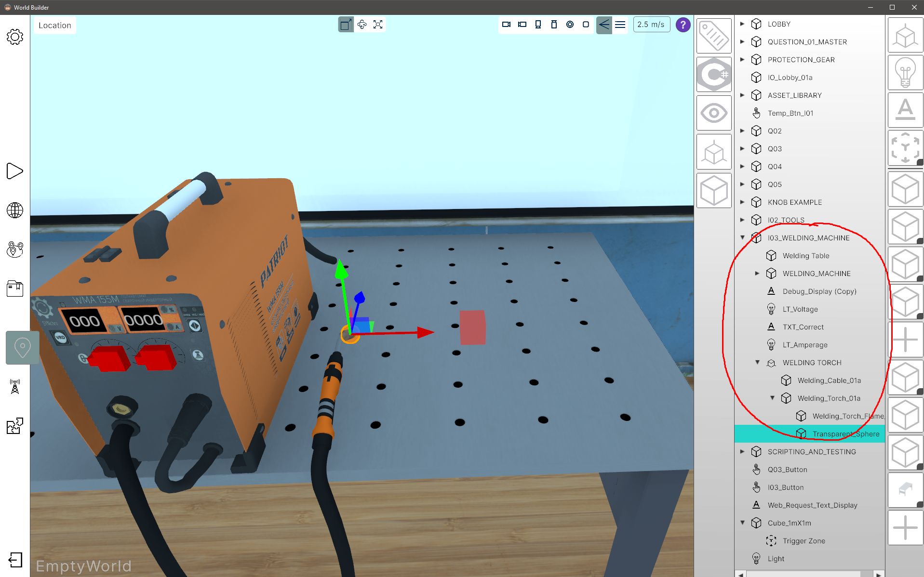The height and width of the screenshot is (577, 924).
Task: Toggle the eye visibility panel button
Action: (713, 113)
